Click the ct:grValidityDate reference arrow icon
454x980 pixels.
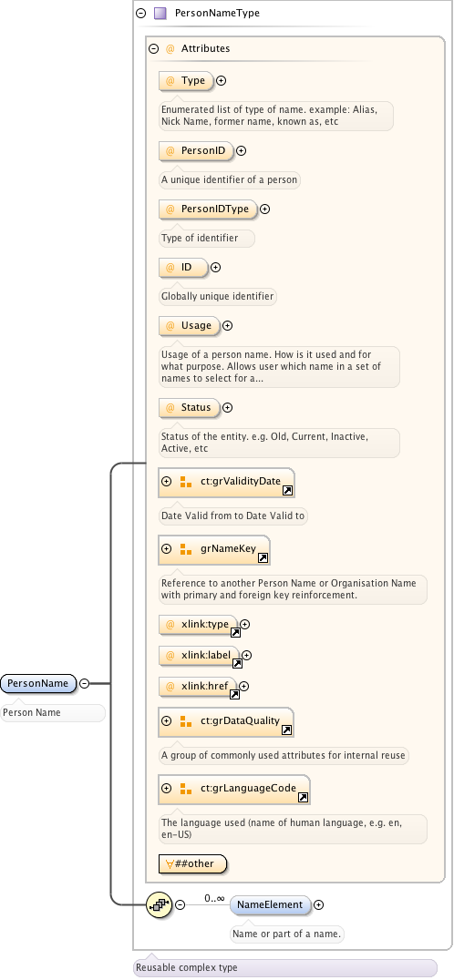pyautogui.click(x=287, y=491)
